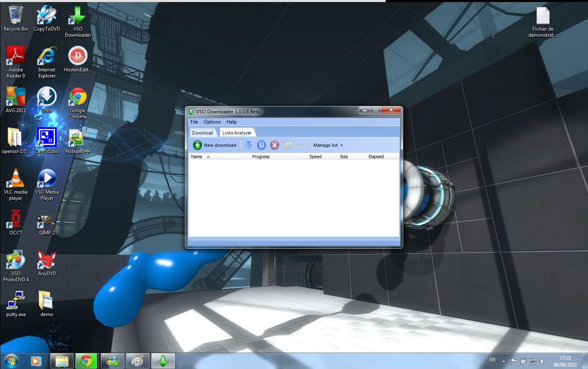Click the FR language indicator in tray
Viewport: 588px width, 369px height.
(493, 360)
